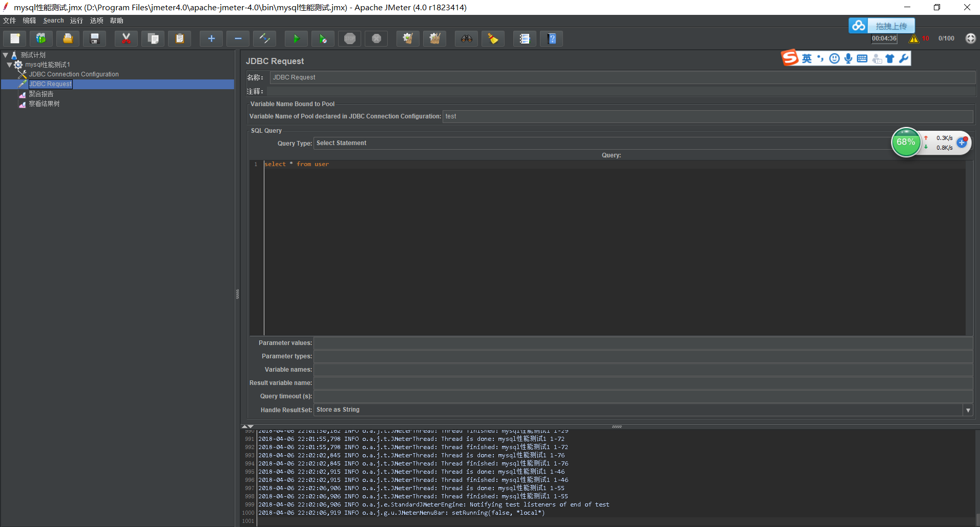Image resolution: width=980 pixels, height=527 pixels.
Task: Click the Sogou smiley emoji icon
Action: (x=835, y=58)
